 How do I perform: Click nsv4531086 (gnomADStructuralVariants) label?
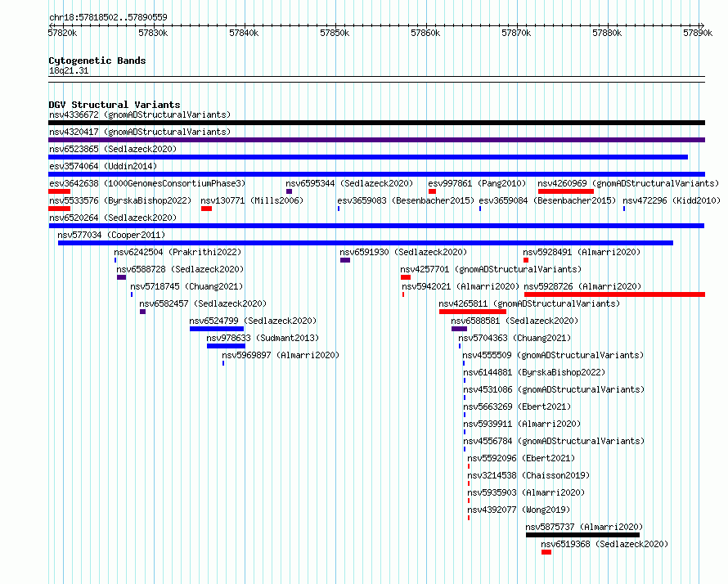coord(554,389)
